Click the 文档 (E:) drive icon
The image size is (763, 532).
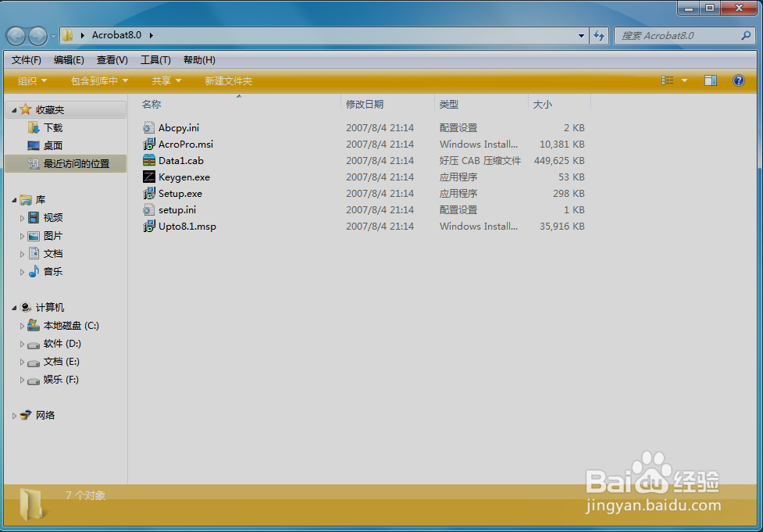34,362
